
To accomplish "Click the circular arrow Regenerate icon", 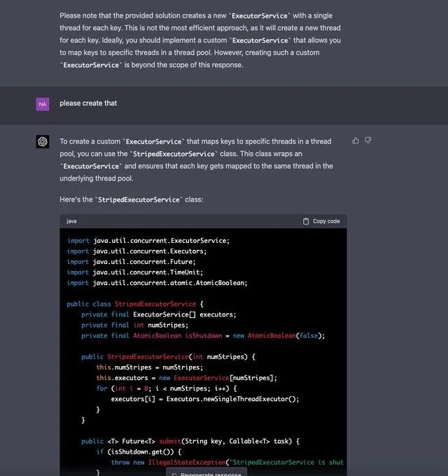I will (x=174, y=474).
